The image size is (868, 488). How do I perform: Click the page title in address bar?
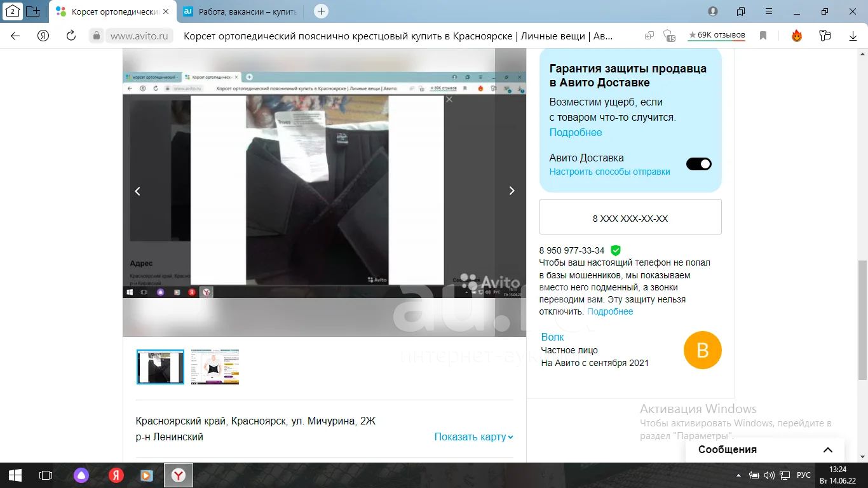pyautogui.click(x=398, y=36)
